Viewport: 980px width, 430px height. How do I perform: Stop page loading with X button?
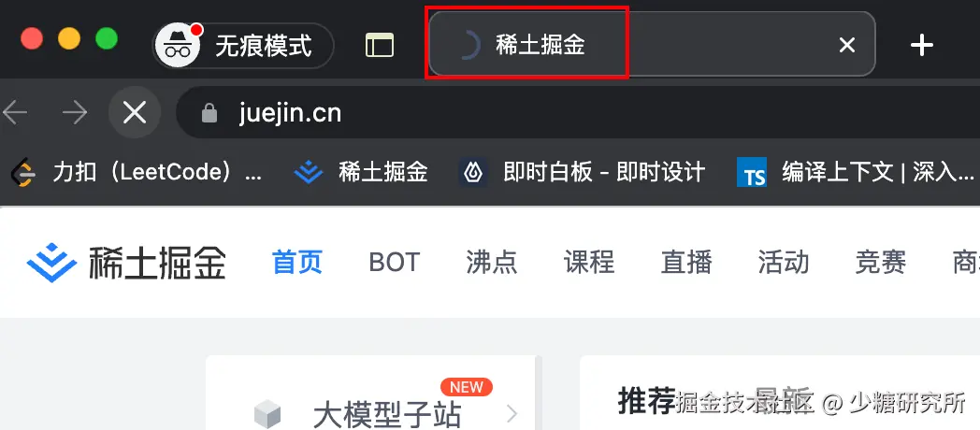pos(135,112)
